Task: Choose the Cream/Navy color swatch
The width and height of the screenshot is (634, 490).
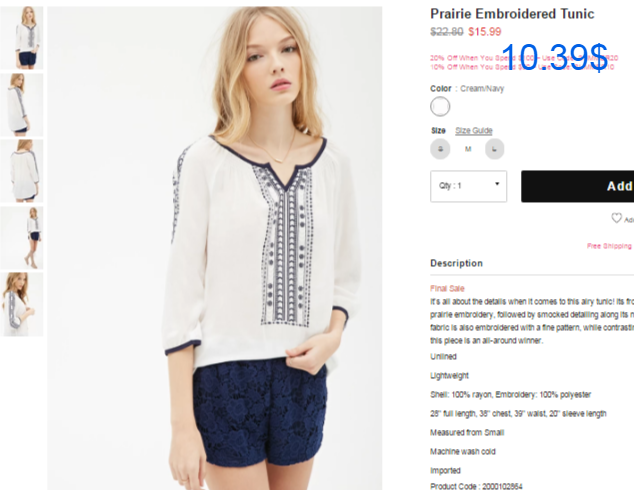Action: click(x=440, y=107)
